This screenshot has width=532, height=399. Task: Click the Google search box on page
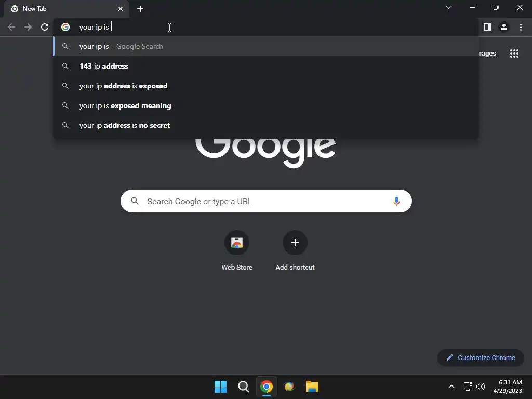coord(266,201)
